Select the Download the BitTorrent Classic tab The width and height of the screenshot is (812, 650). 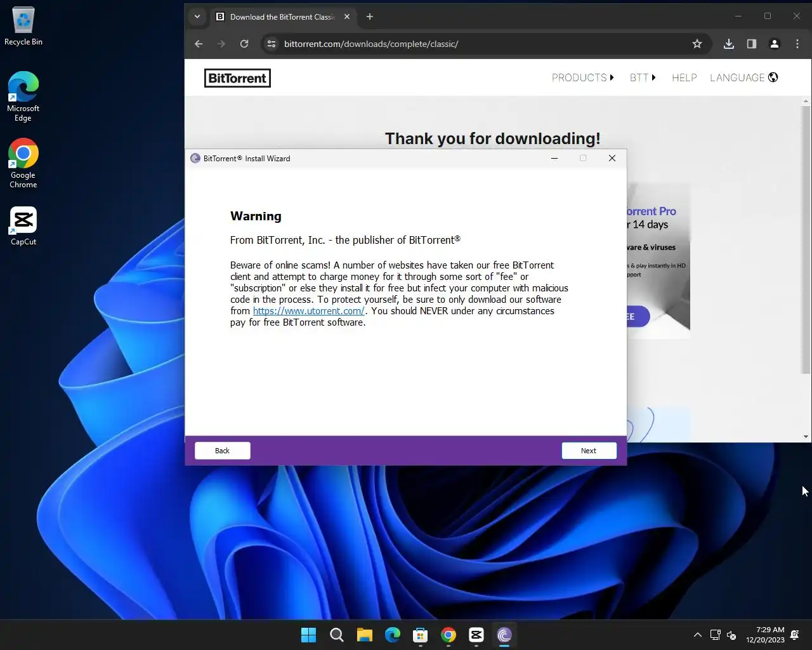[283, 17]
